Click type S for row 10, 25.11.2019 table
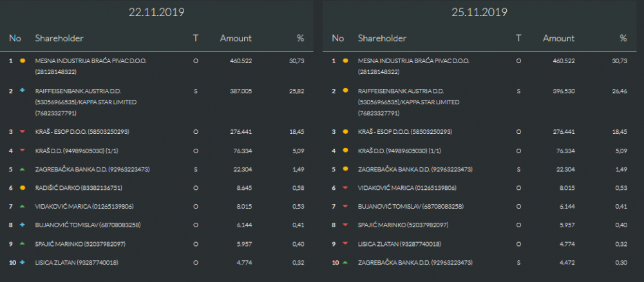Screen dimensions: 644x282 point(518,262)
